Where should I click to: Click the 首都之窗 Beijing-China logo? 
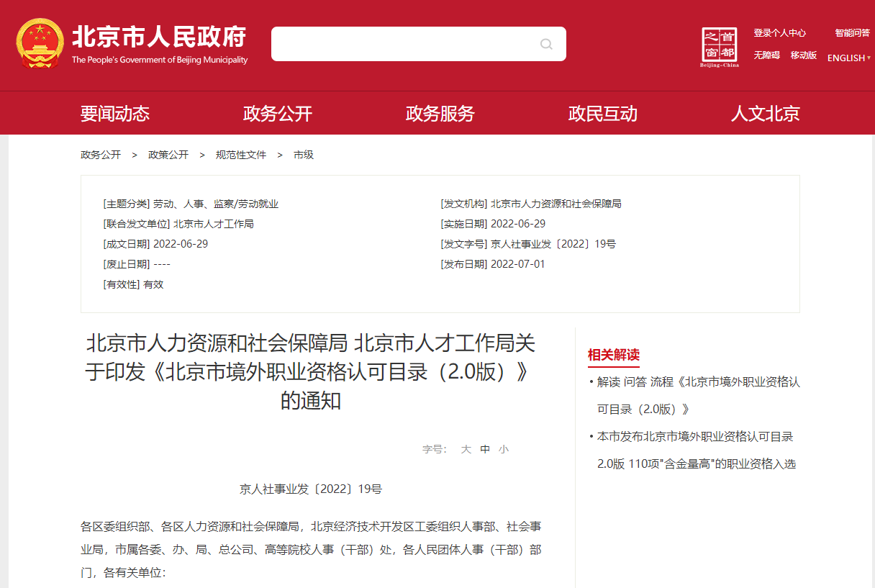(x=720, y=45)
